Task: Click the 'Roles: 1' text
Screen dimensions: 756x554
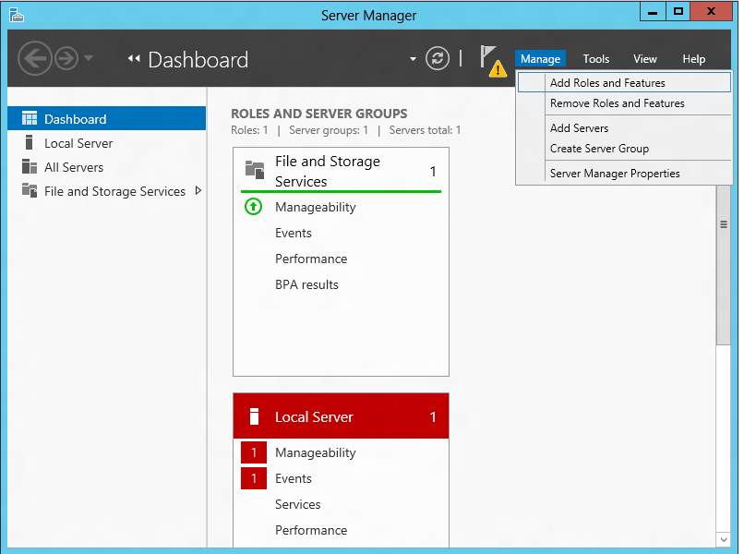Action: coord(249,130)
